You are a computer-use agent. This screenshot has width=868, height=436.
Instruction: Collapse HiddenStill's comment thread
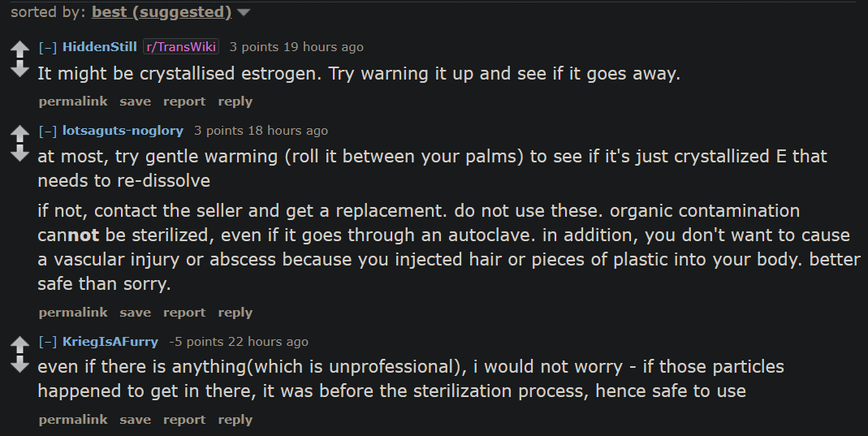click(48, 47)
